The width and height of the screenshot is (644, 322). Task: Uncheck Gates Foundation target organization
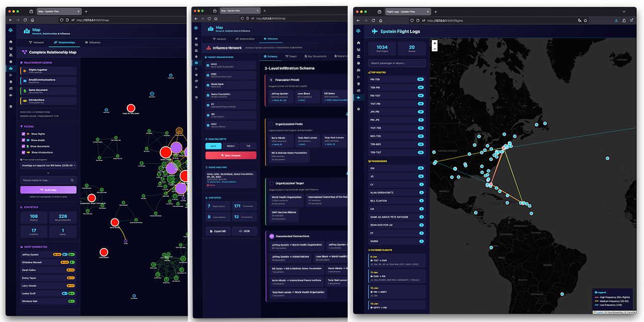[207, 95]
